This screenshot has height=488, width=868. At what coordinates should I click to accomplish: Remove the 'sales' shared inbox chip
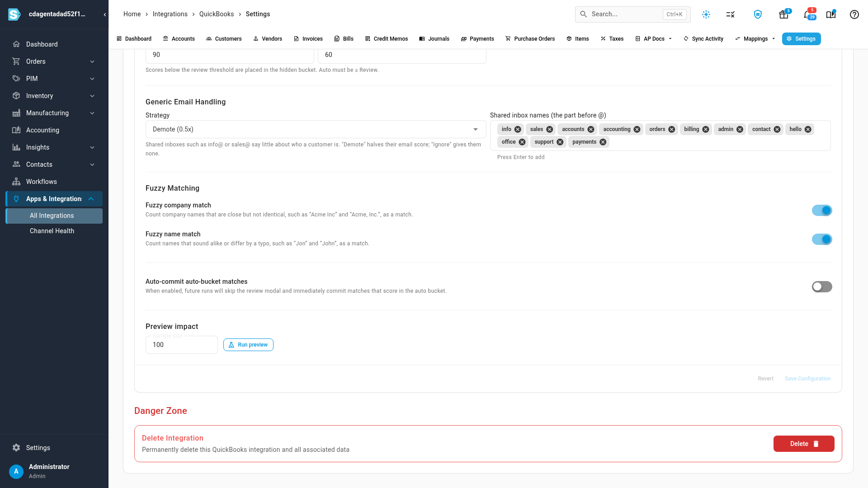pyautogui.click(x=549, y=129)
